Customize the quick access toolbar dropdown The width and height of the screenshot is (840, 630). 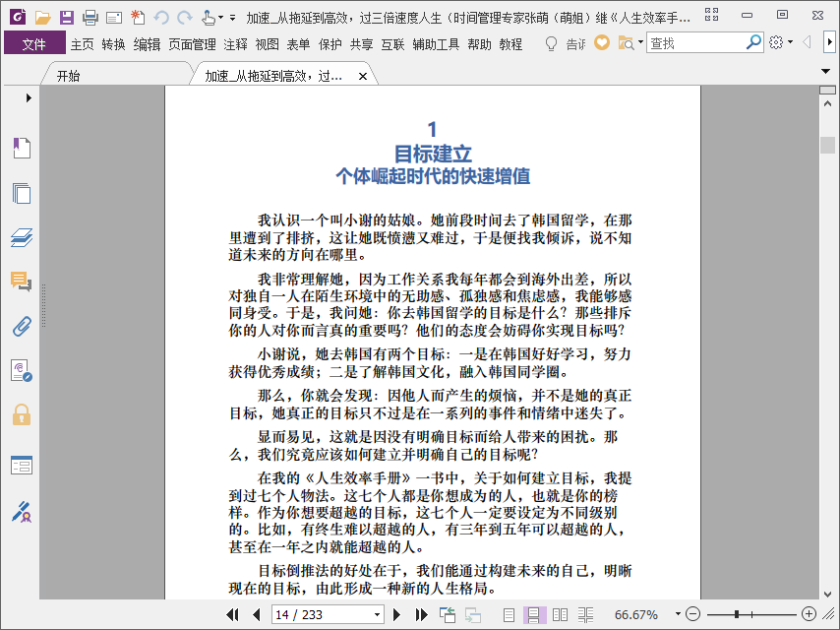(232, 19)
